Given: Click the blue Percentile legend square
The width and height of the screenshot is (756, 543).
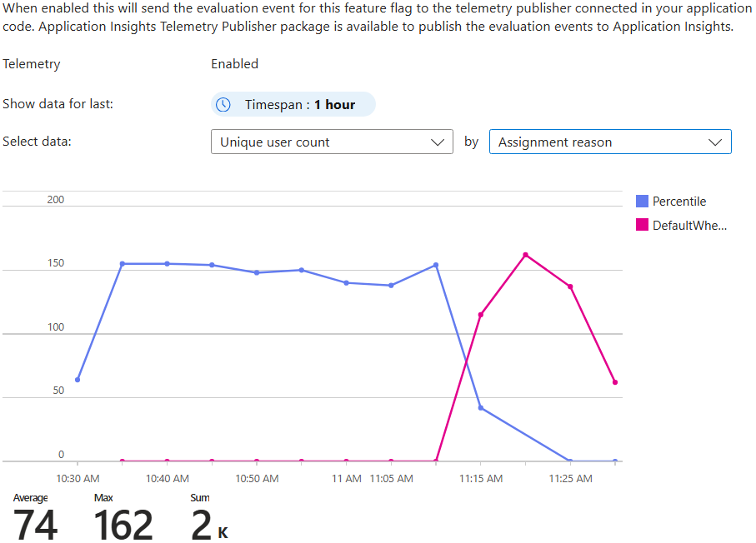Looking at the screenshot, I should tap(640, 201).
